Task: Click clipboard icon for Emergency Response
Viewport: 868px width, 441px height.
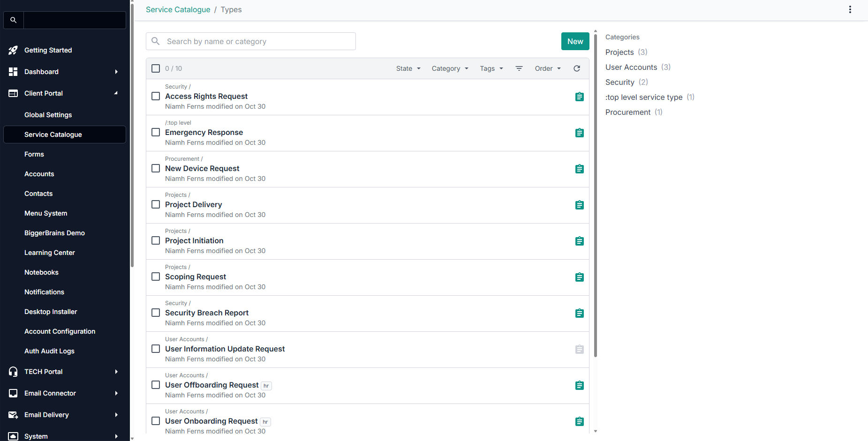Action: click(580, 133)
